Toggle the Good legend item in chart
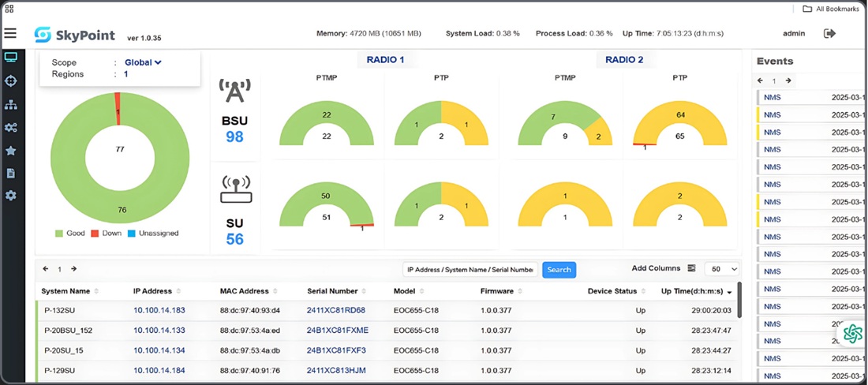The image size is (868, 385). (69, 234)
